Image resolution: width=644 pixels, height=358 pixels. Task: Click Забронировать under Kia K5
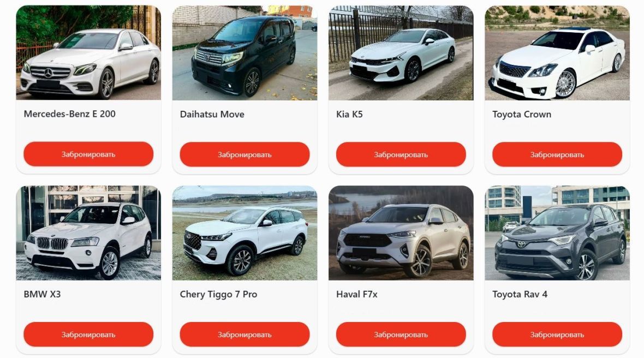point(401,154)
